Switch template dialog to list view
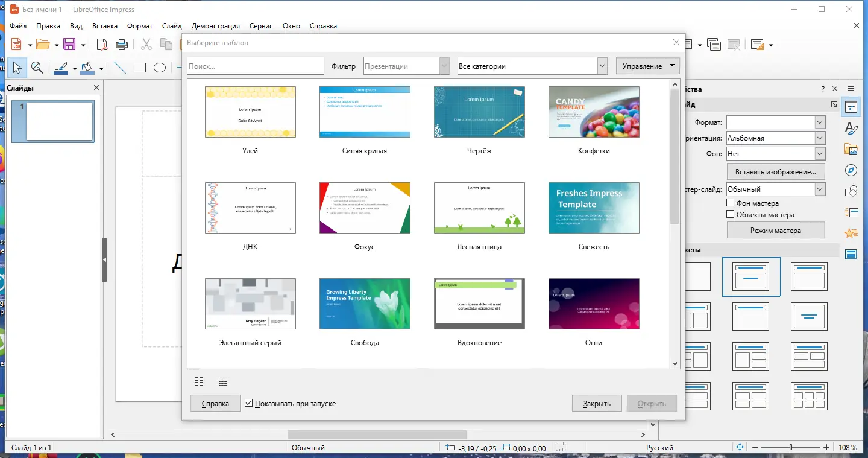868x458 pixels. pyautogui.click(x=223, y=381)
